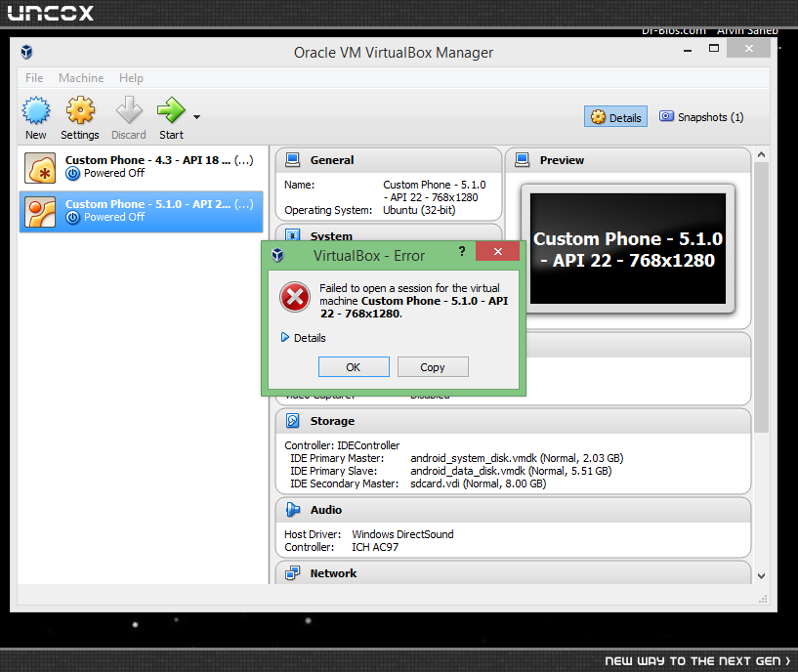Viewport: 798px width, 672px height.
Task: Click Powered Off icon of Custom Phone 4.3
Action: [73, 174]
